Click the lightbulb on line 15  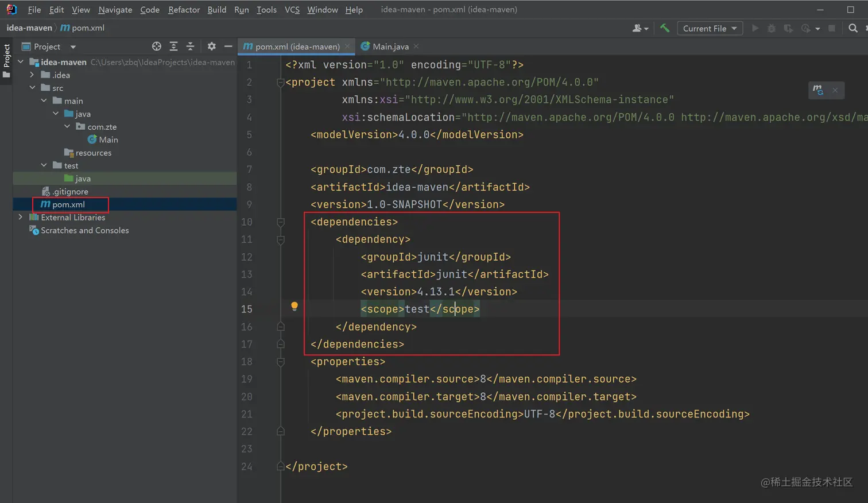tap(294, 307)
